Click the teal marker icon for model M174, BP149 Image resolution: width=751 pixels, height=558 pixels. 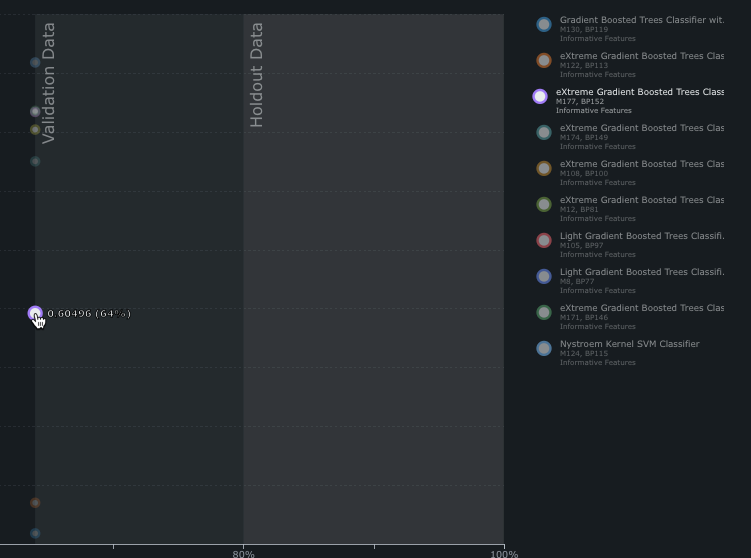click(x=543, y=133)
